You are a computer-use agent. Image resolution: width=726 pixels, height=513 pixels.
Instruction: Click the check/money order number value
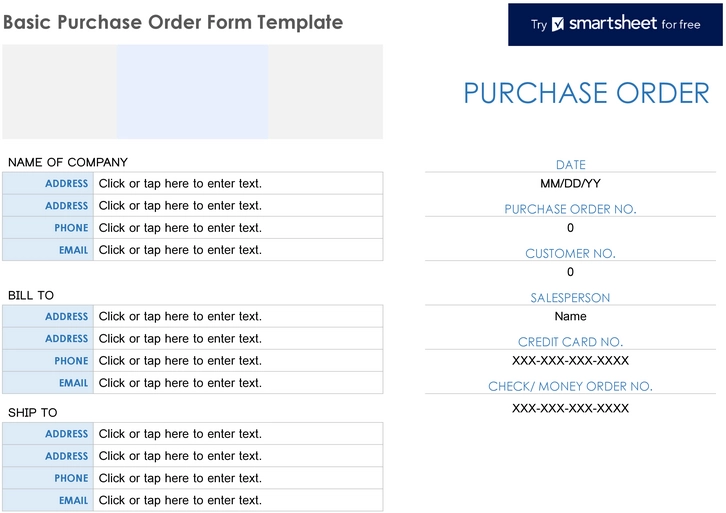tap(570, 408)
